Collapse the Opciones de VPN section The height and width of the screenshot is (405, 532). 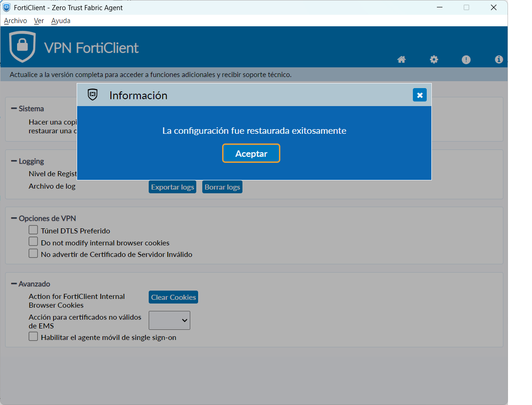point(14,219)
